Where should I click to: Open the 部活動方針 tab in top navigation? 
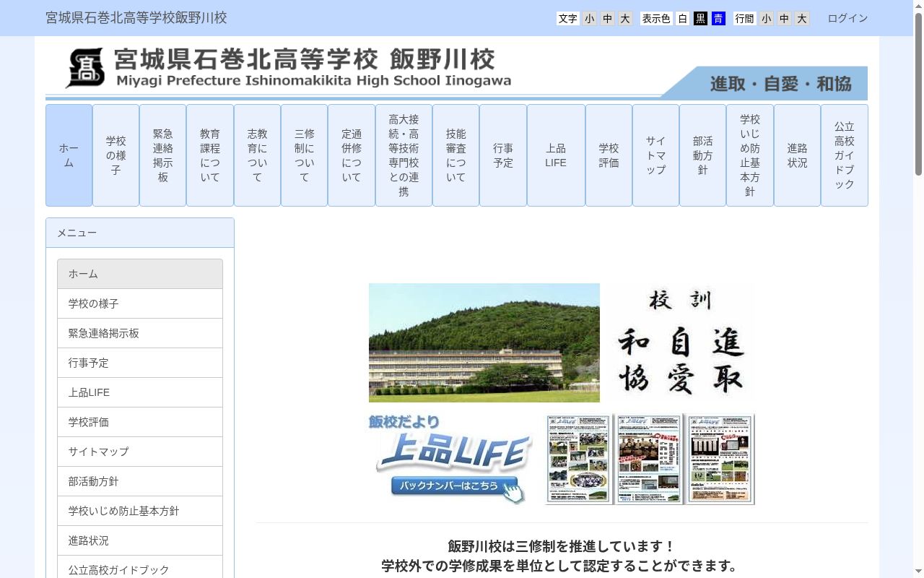pyautogui.click(x=703, y=155)
